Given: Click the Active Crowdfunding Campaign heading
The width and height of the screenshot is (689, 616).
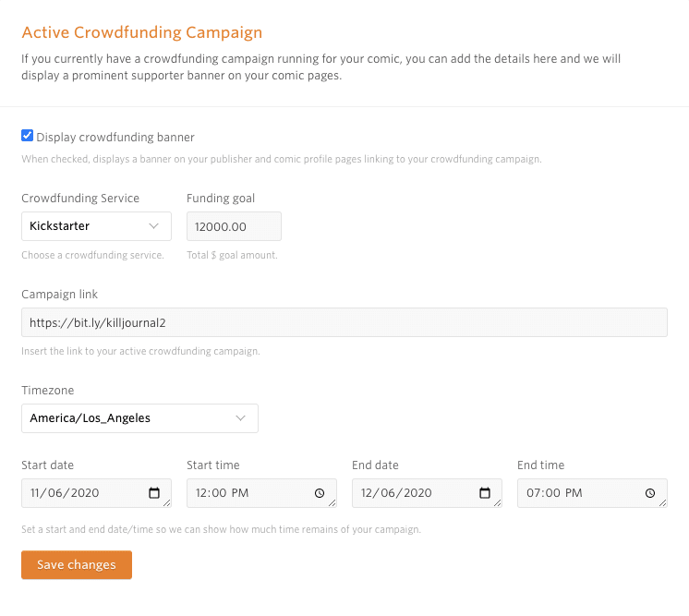Looking at the screenshot, I should (x=141, y=32).
